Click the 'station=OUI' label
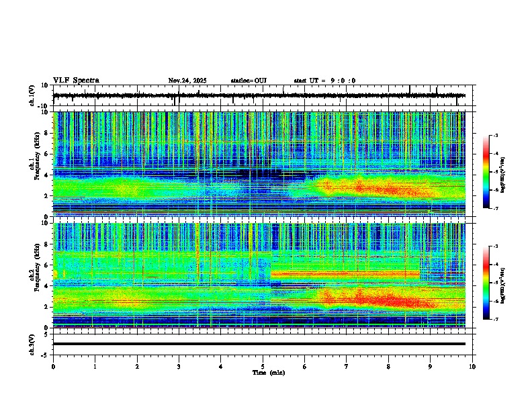The image size is (532, 411). (x=249, y=81)
